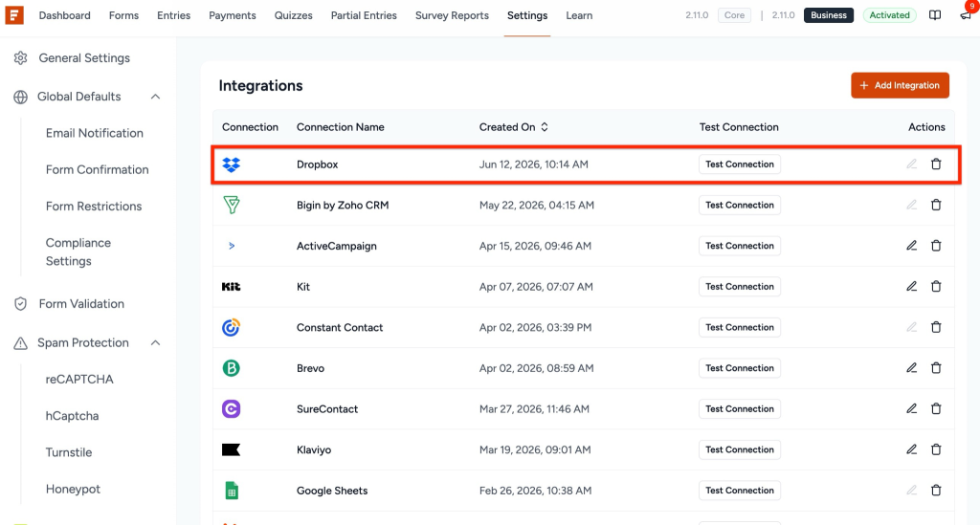This screenshot has height=525, width=980.
Task: Click the Brevo logo icon
Action: pyautogui.click(x=232, y=368)
